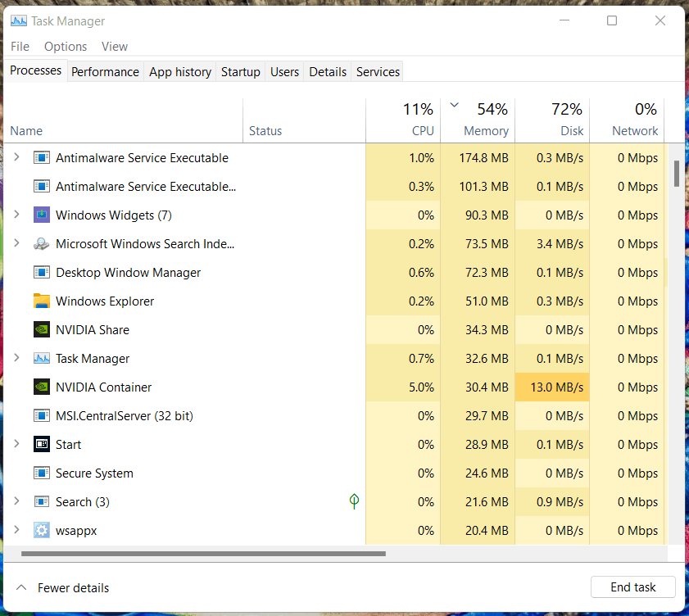Expand the Task Manager process group

tap(16, 358)
